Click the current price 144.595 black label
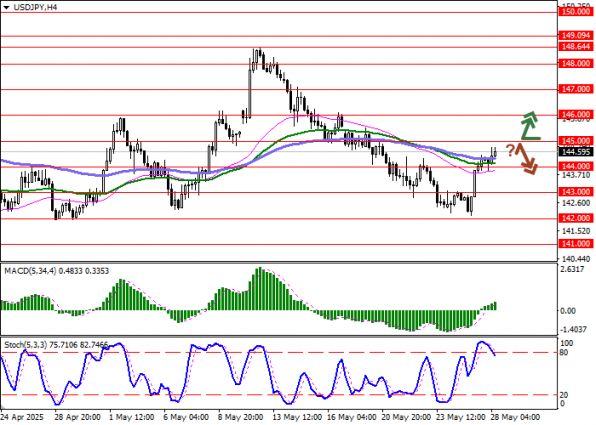 pos(575,152)
